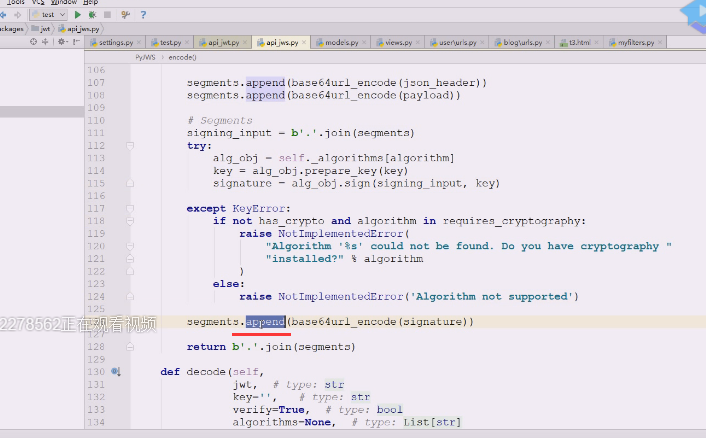Click the fold end marker at line 128
The image size is (706, 438).
pos(130,347)
